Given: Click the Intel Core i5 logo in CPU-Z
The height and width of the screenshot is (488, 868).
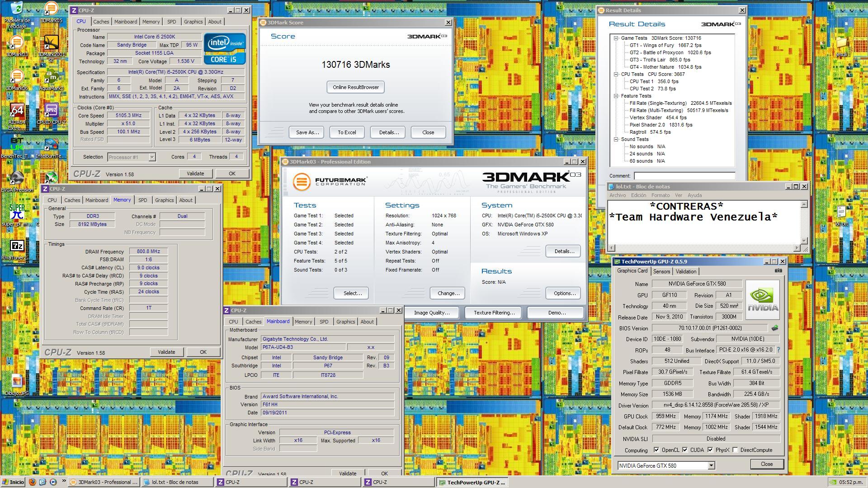Looking at the screenshot, I should tap(225, 48).
